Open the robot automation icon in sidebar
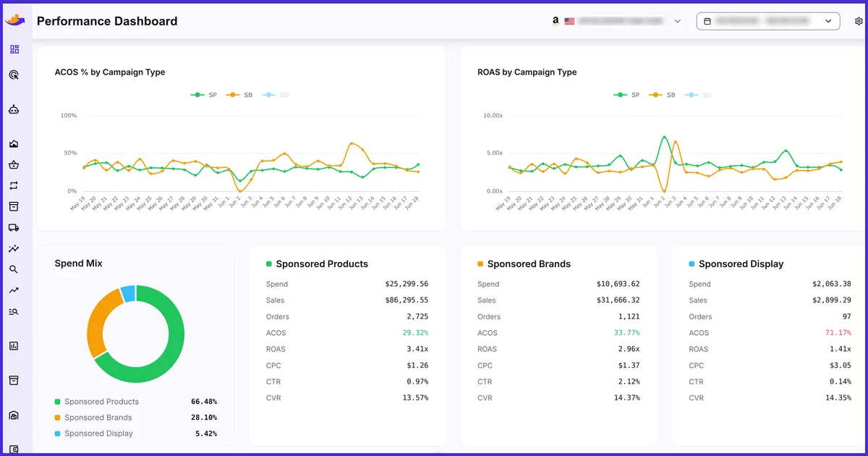The width and height of the screenshot is (868, 456). (14, 109)
